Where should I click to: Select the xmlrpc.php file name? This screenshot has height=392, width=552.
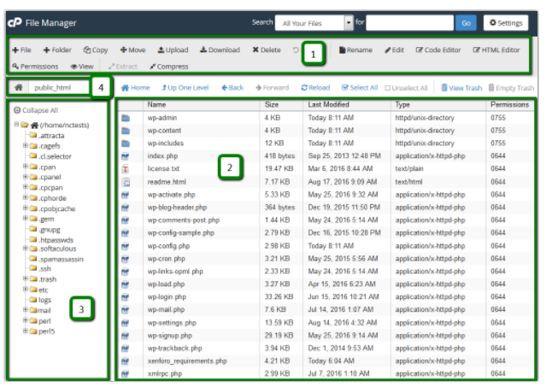165,374
